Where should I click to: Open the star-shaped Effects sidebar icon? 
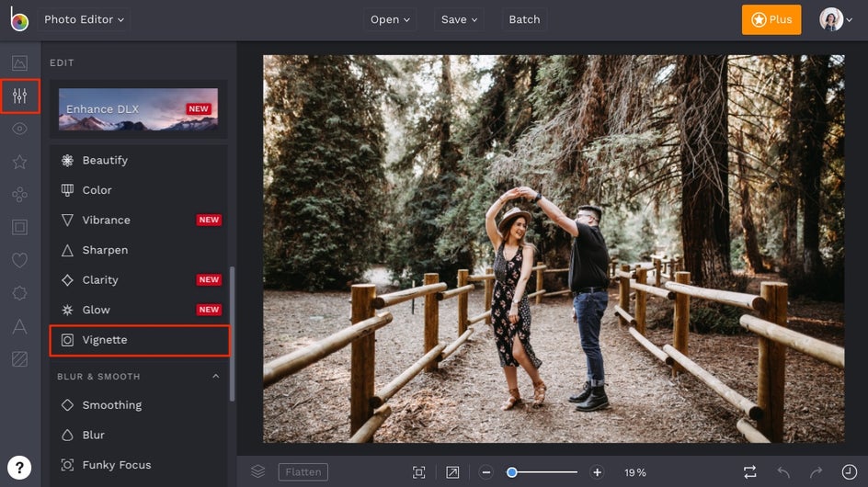[19, 162]
